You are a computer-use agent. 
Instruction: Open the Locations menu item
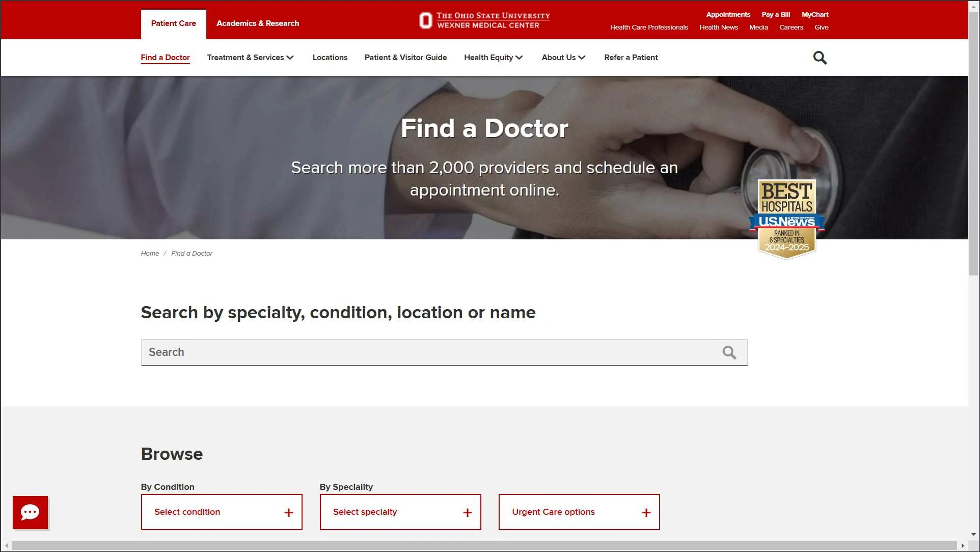(330, 58)
